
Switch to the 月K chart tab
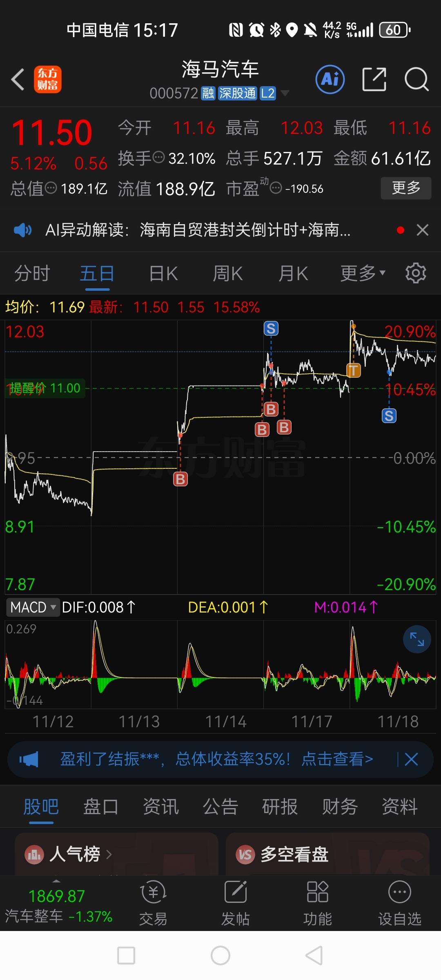[x=293, y=274]
